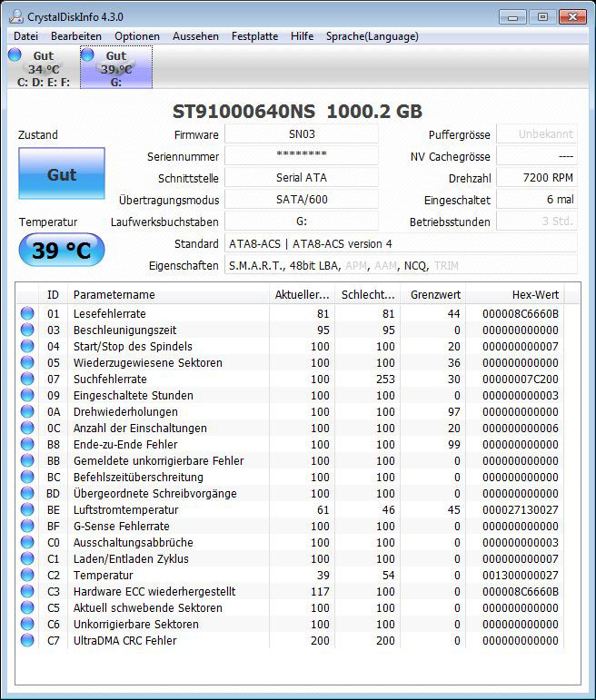Select the disk tab for drive G:
Image resolution: width=596 pixels, height=700 pixels.
click(116, 67)
